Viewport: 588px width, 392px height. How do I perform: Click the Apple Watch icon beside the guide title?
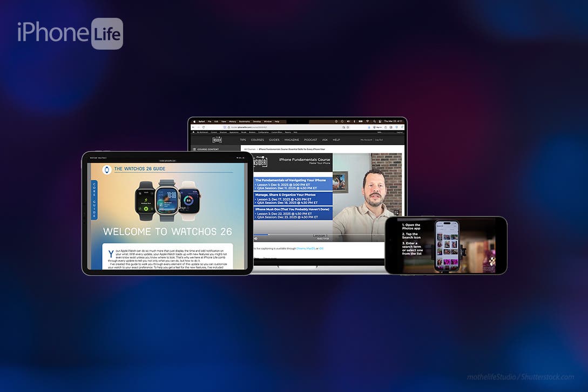coord(107,170)
